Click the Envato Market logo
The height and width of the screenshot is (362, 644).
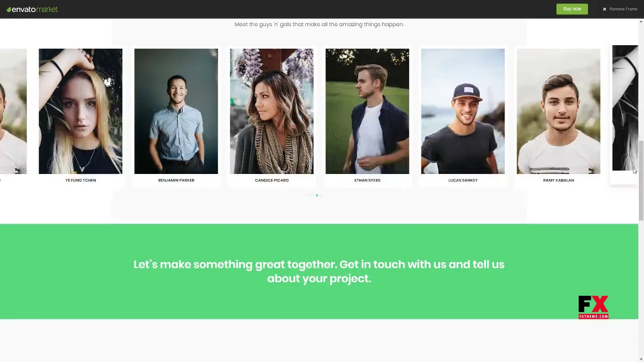tap(32, 9)
